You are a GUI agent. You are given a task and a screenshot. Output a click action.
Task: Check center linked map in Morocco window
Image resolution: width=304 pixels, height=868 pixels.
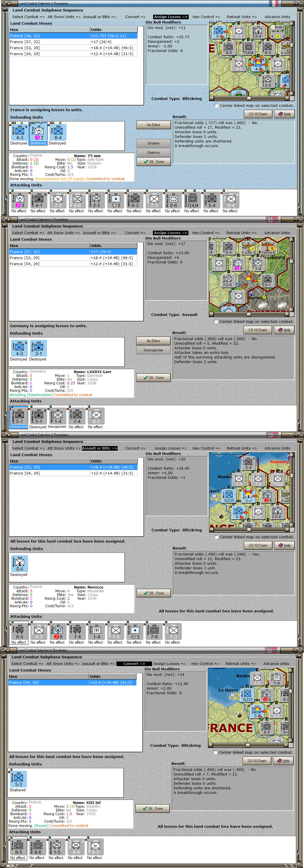tap(217, 537)
